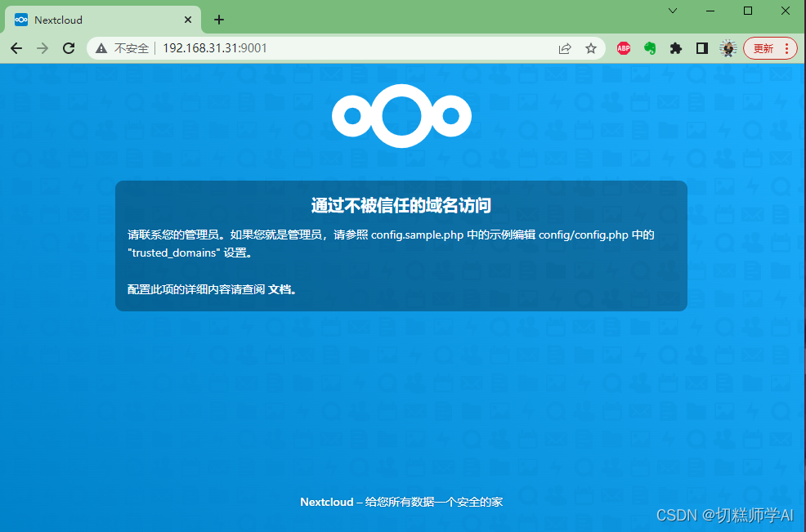The height and width of the screenshot is (532, 806).
Task: Select the Nextcloud browser tab
Action: [x=103, y=20]
